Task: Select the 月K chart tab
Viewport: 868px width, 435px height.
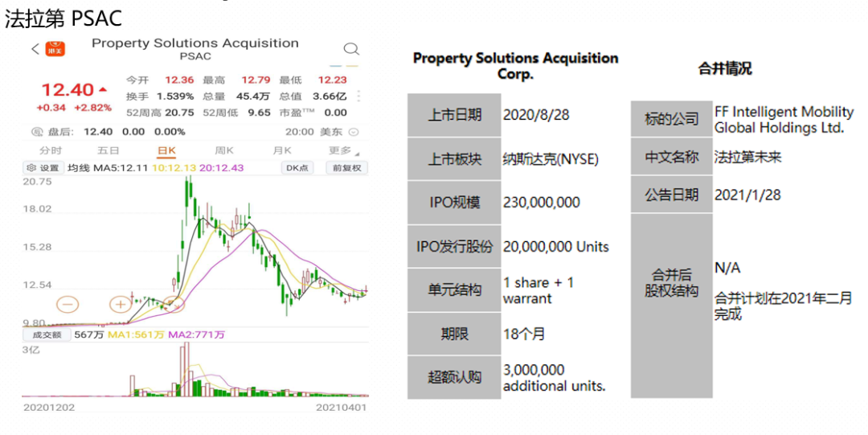Action: tap(282, 150)
